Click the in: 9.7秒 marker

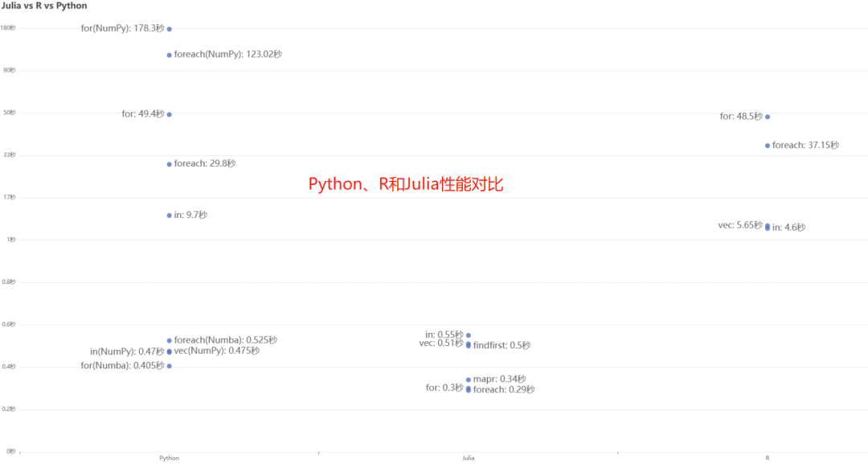click(168, 215)
